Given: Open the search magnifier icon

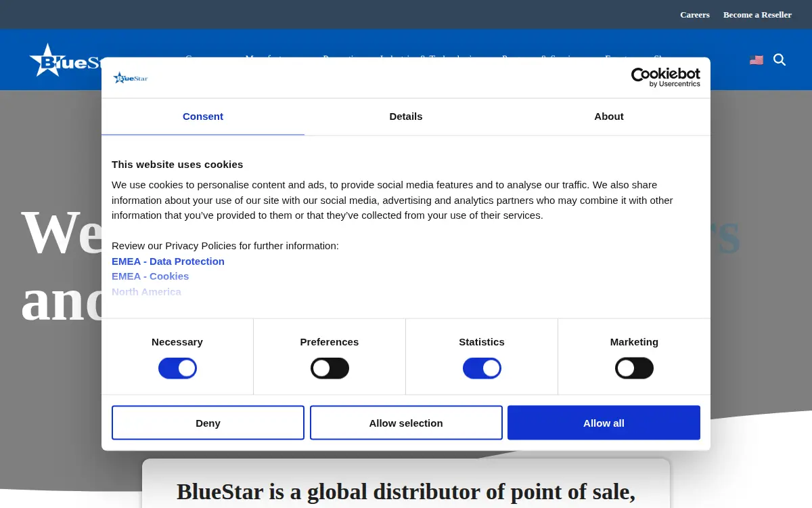Looking at the screenshot, I should point(780,60).
